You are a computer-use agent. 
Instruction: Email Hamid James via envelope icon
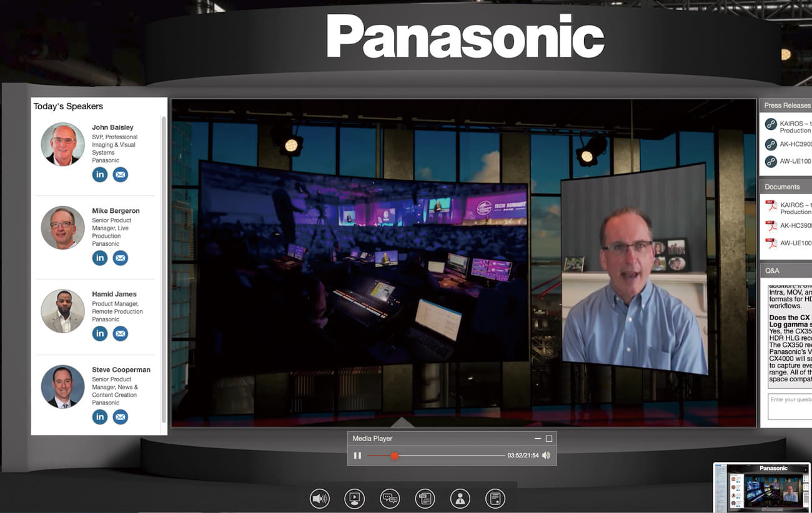click(121, 334)
